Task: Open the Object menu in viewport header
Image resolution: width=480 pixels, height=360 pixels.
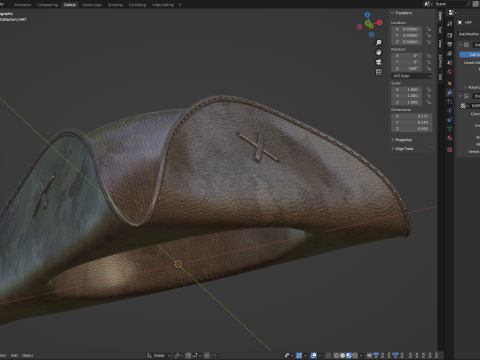Action: coord(28,355)
